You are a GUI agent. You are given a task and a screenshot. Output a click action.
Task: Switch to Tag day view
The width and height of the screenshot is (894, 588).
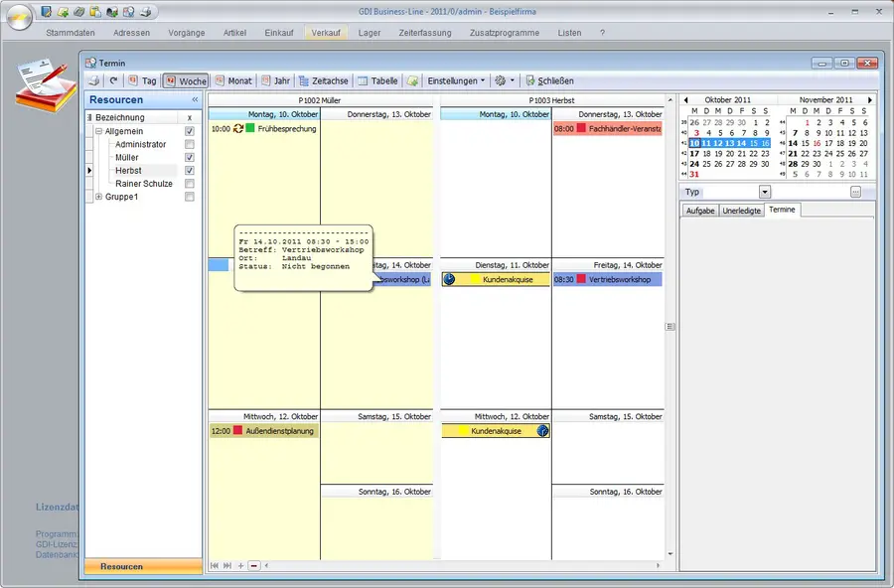coord(142,80)
